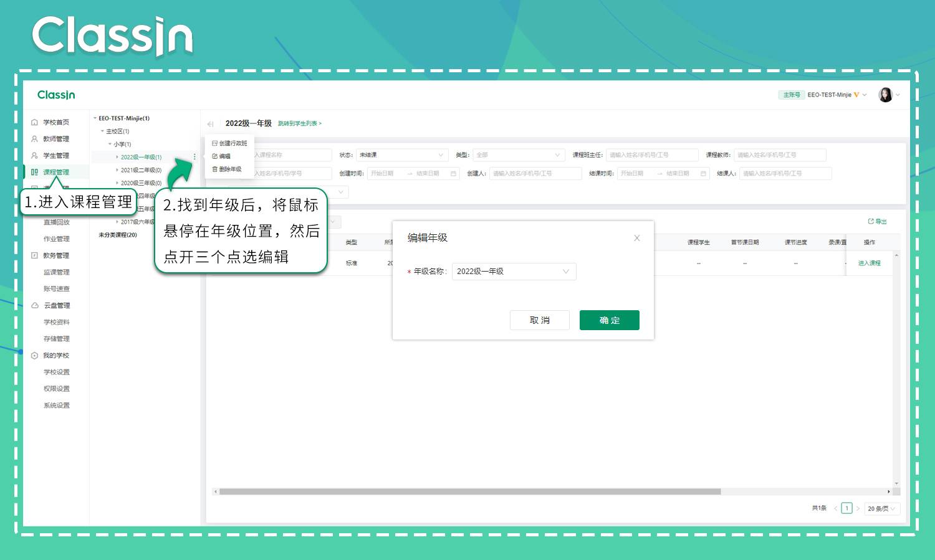Screen dimensions: 935x560
Task: Open the 年级名称 dropdown in dialog
Action: [x=514, y=272]
